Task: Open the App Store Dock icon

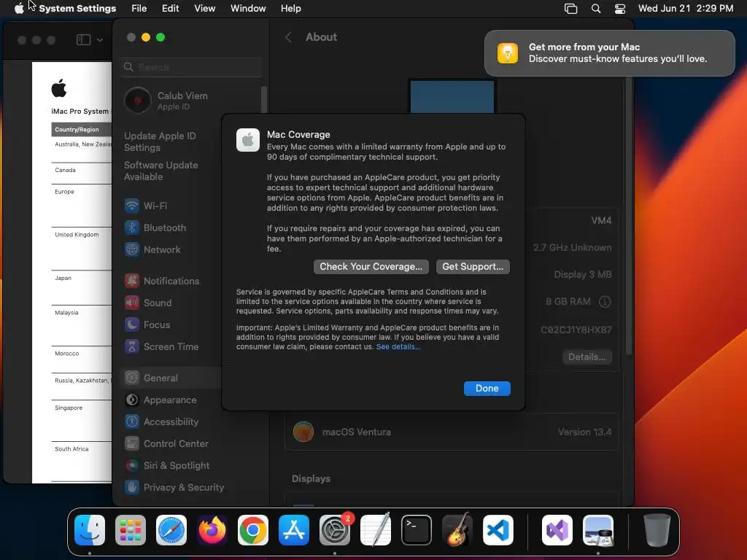Action: 294,530
